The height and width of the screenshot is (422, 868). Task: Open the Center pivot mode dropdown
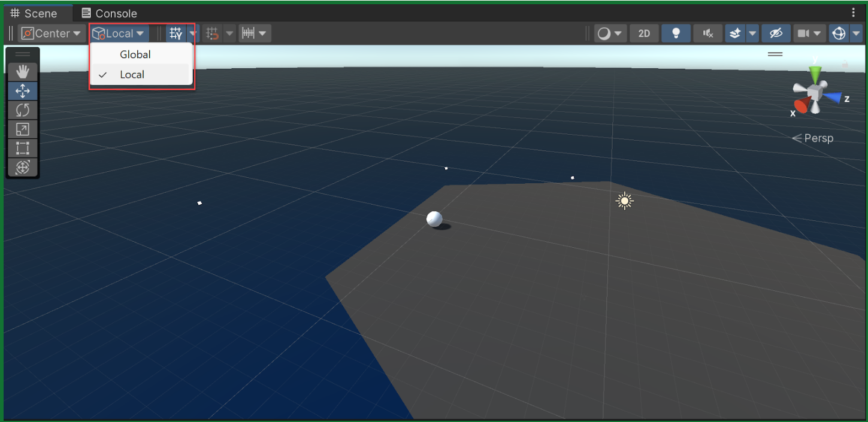(x=52, y=34)
